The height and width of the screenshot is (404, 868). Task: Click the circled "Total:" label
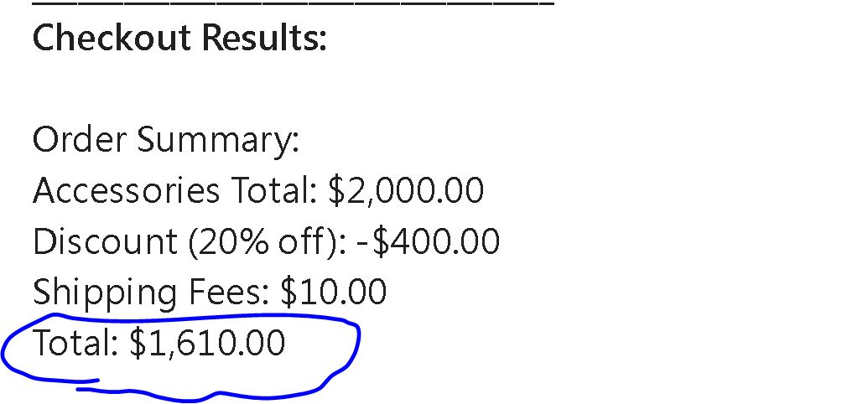point(75,344)
